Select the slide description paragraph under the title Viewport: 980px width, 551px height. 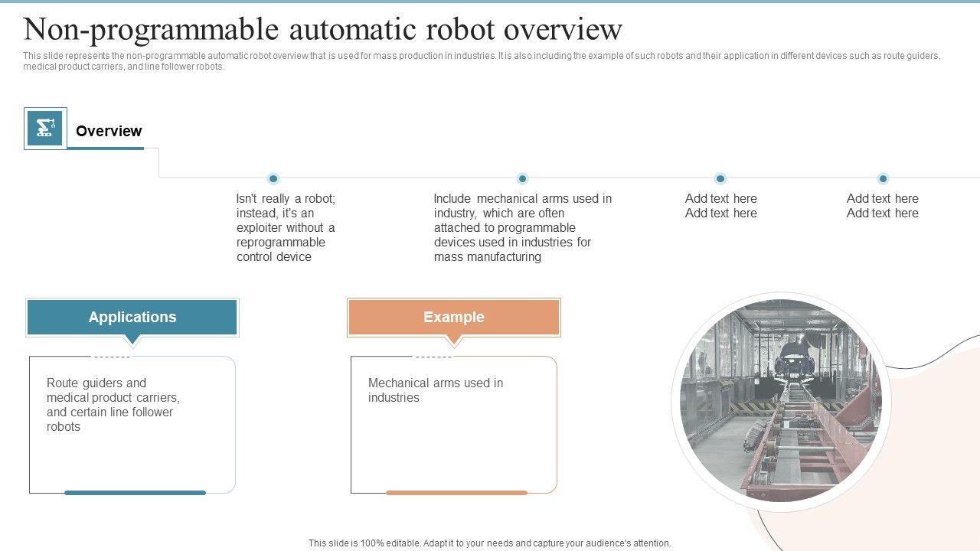[x=482, y=61]
